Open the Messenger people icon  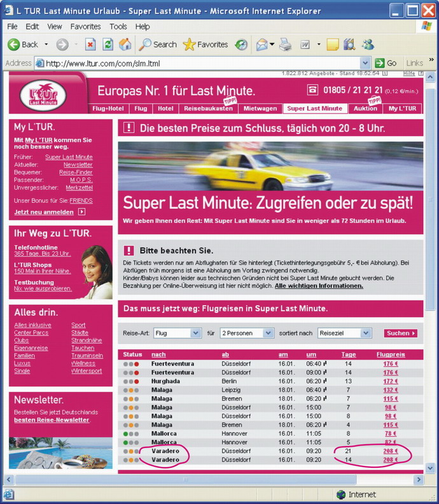point(367,45)
